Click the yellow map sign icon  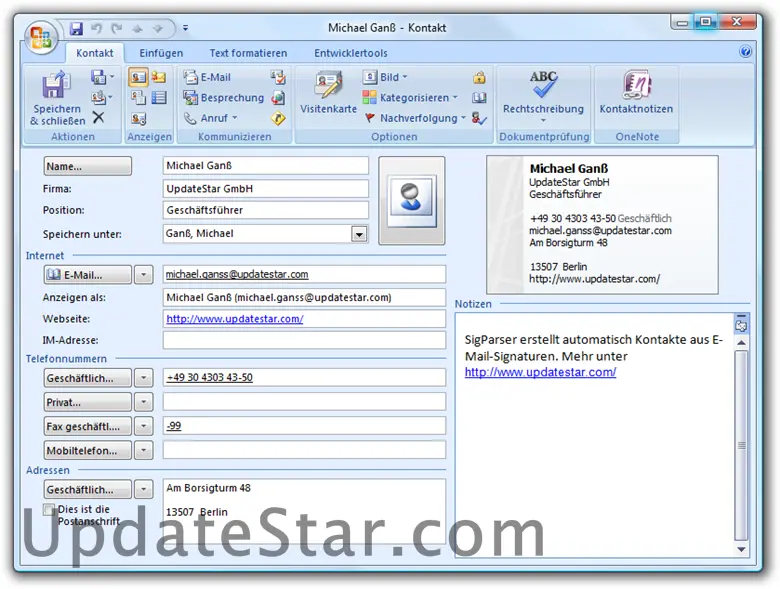point(278,118)
